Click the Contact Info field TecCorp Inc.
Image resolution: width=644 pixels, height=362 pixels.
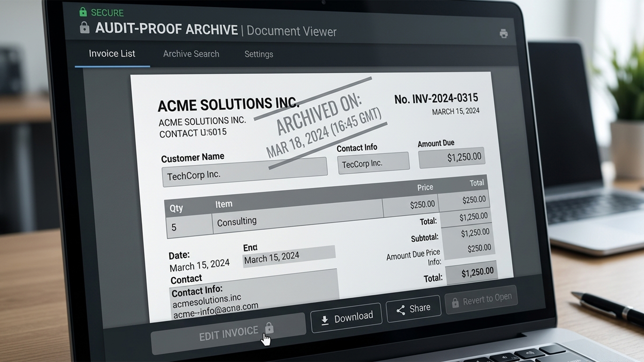click(x=373, y=163)
